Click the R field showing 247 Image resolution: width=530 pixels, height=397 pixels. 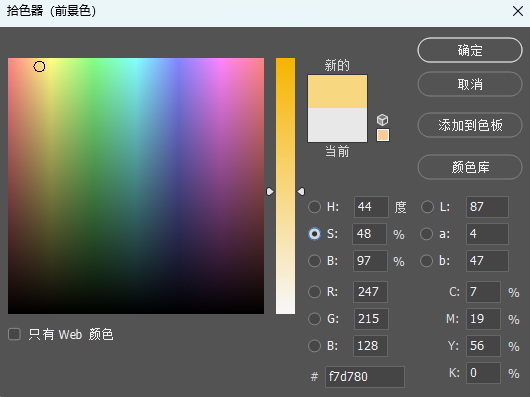pyautogui.click(x=370, y=292)
